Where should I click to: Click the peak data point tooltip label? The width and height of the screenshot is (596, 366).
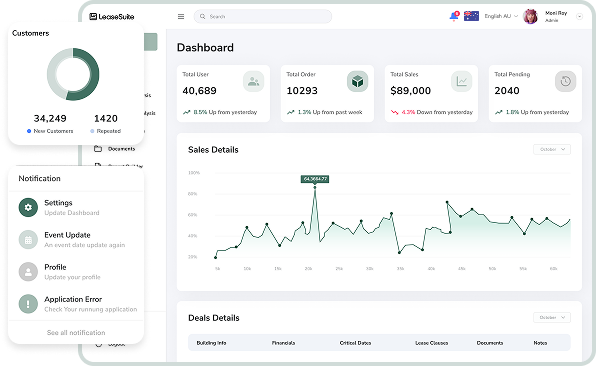tap(315, 179)
